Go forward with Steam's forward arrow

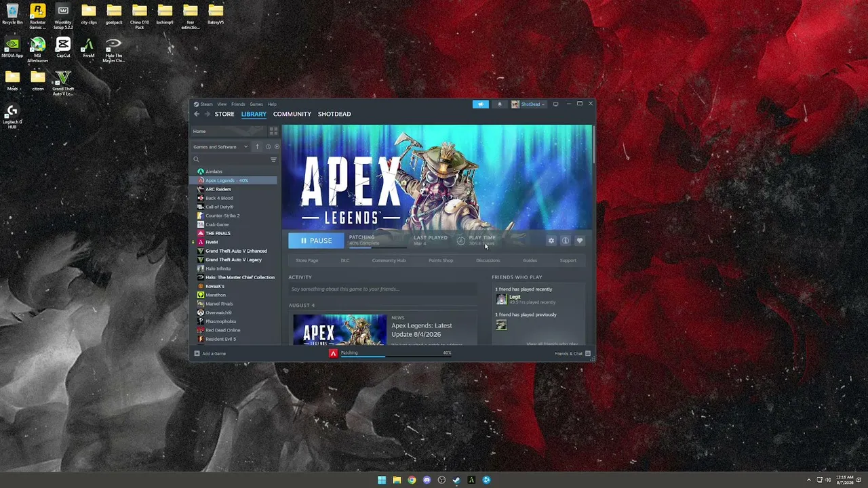pos(207,114)
